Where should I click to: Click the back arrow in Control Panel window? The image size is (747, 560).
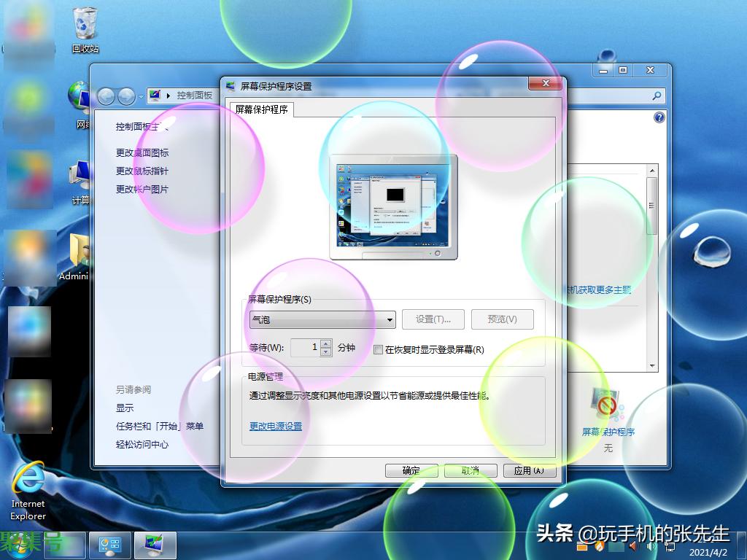pos(107,96)
